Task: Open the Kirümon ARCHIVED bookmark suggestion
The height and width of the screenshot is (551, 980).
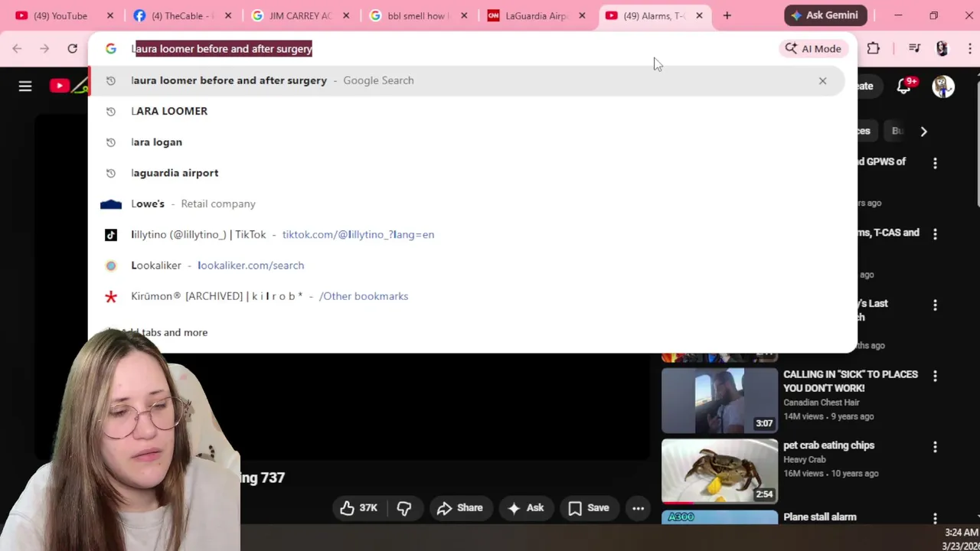Action: 467,296
